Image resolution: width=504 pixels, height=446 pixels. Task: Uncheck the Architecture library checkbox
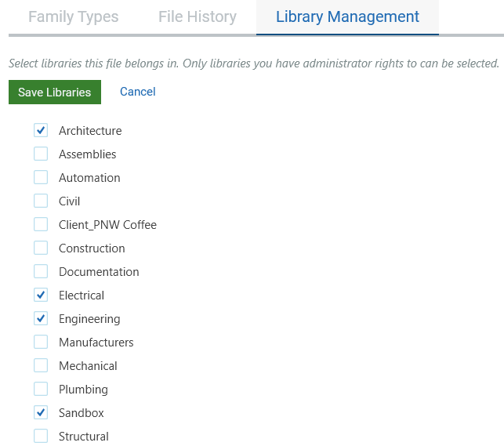coord(41,131)
